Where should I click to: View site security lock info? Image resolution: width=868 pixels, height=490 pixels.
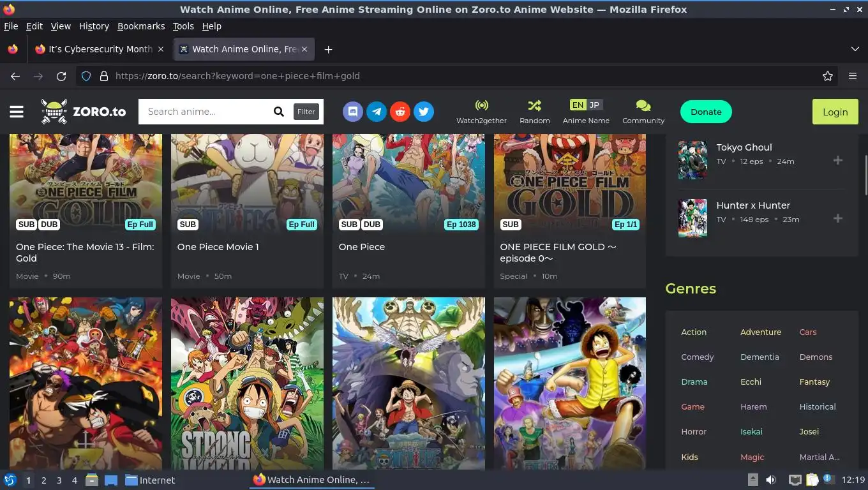click(104, 76)
